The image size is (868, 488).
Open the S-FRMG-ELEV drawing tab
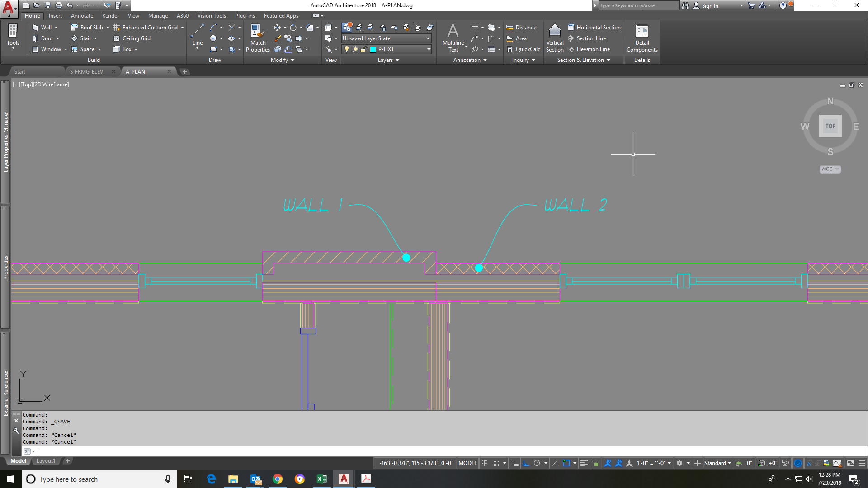86,71
